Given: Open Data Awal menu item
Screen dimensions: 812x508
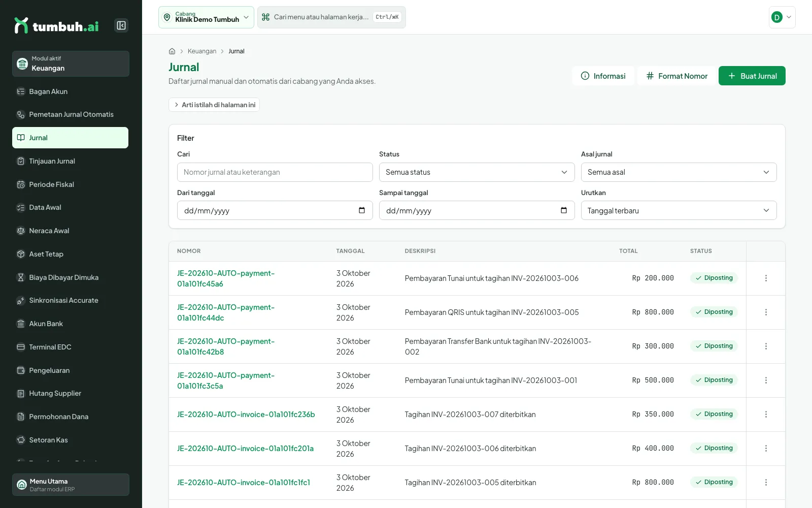Looking at the screenshot, I should coord(70,207).
